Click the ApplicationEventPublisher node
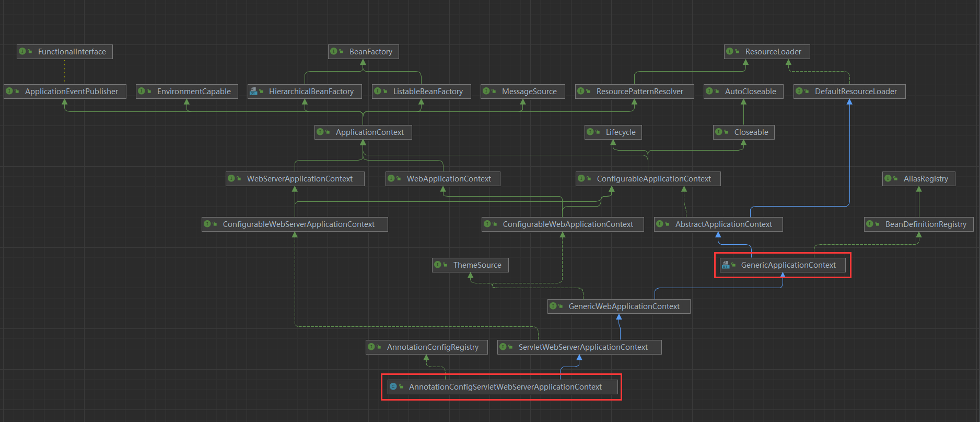 (65, 92)
